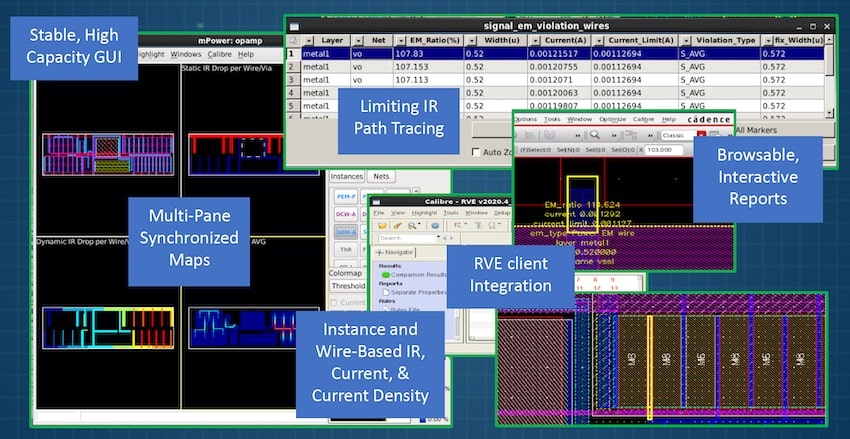Open Calibre menu in mPower window

click(220, 54)
